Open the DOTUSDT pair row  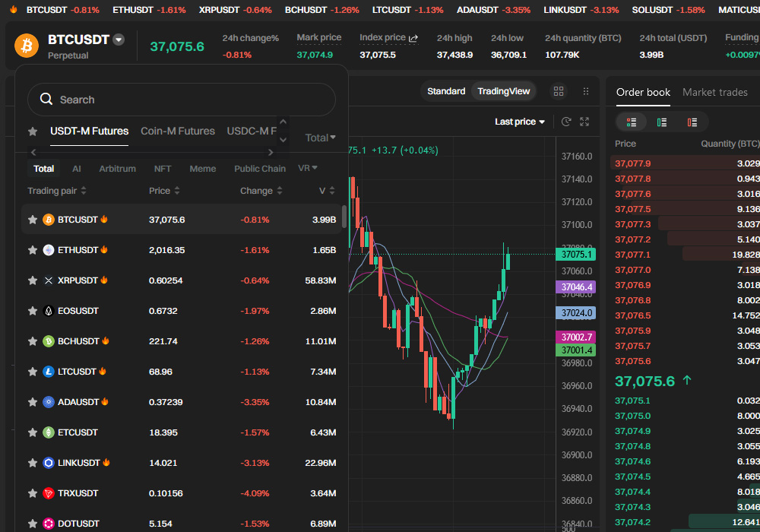coord(182,524)
